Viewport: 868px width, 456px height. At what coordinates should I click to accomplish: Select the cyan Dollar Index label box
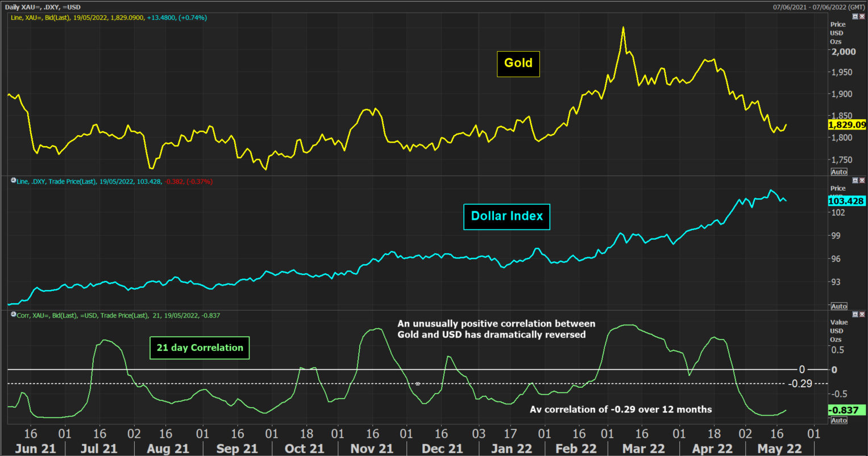point(507,216)
